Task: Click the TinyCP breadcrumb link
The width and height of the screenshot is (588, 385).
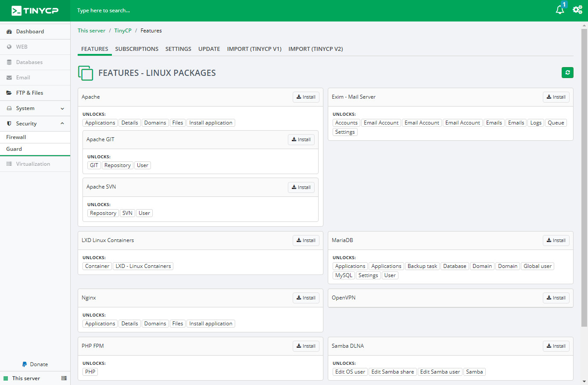Action: point(123,31)
